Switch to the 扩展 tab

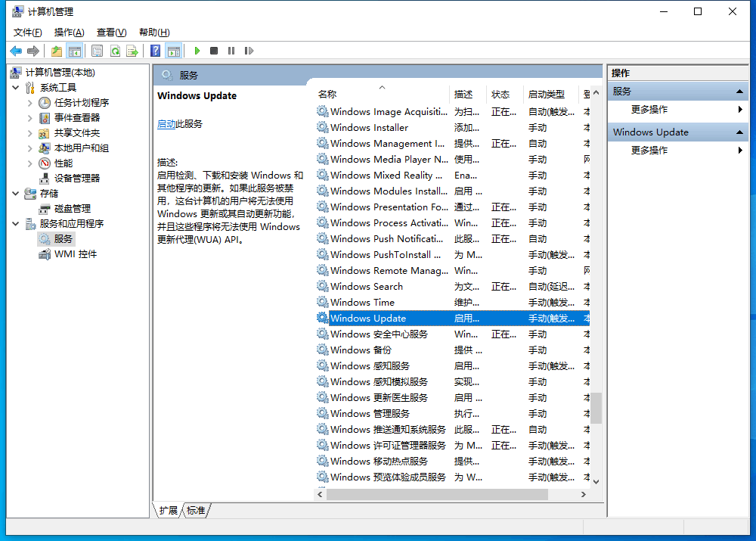point(169,511)
